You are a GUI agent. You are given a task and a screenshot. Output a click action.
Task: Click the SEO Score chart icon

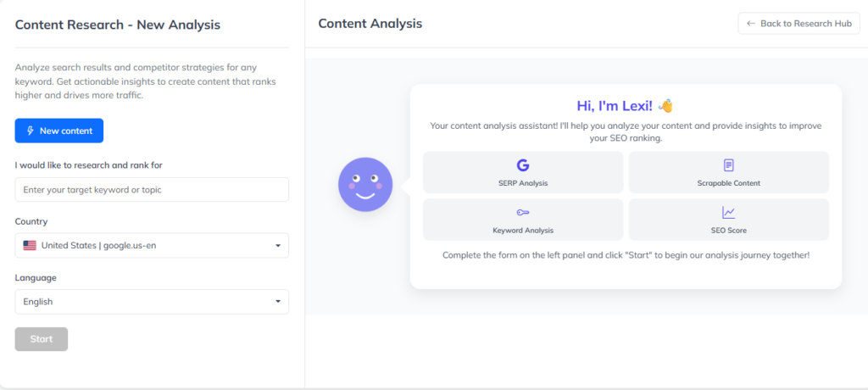(728, 212)
